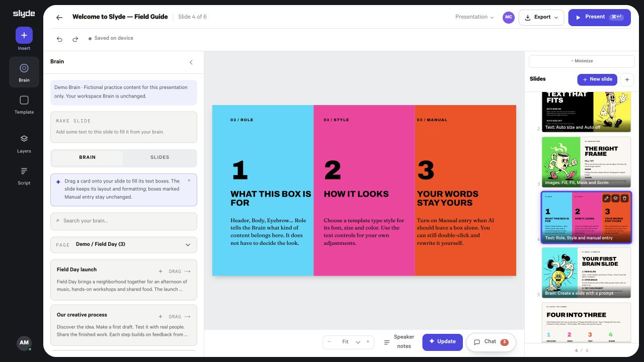The width and height of the screenshot is (644, 362).
Task: Open the Layers panel from sidebar
Action: [x=24, y=143]
